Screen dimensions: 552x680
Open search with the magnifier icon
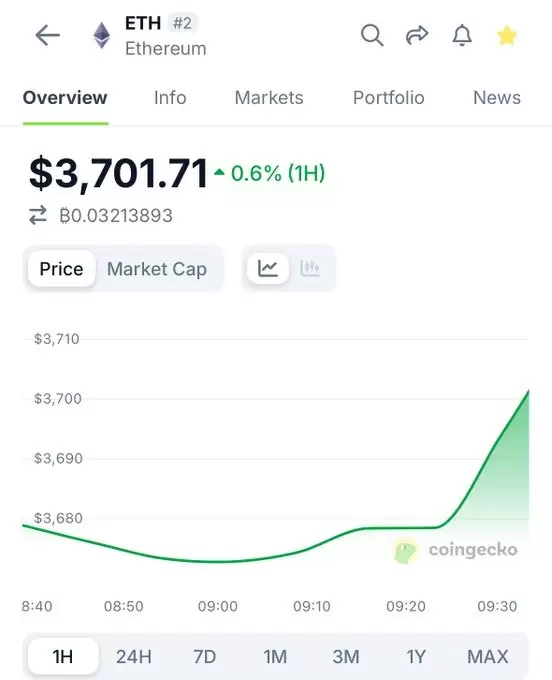[372, 35]
